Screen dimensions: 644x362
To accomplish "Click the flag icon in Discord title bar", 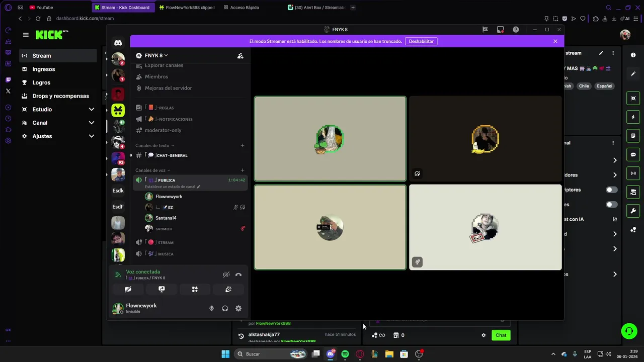I will [x=485, y=30].
